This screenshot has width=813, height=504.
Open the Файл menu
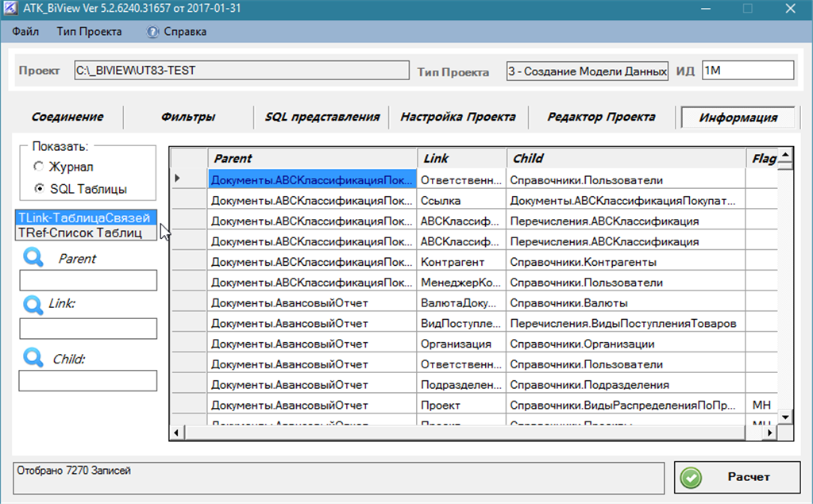pyautogui.click(x=25, y=32)
